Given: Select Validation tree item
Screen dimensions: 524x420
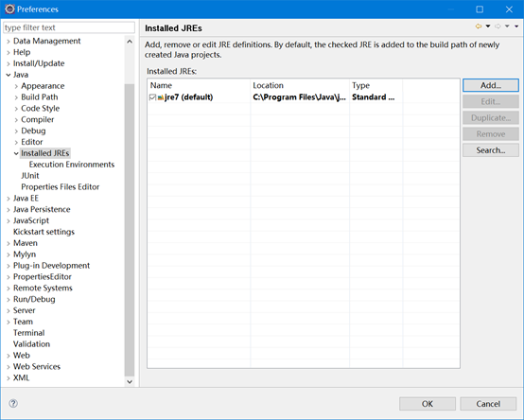Looking at the screenshot, I should click(x=31, y=344).
